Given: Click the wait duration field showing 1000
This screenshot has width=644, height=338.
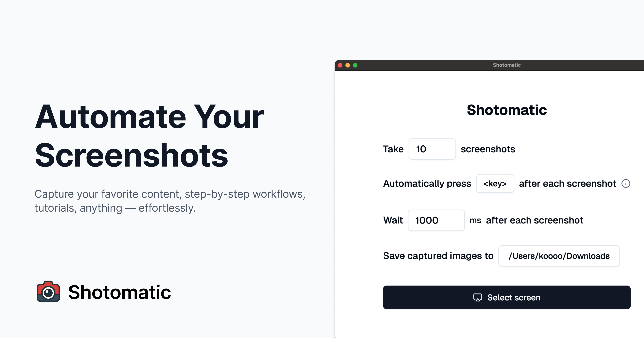Looking at the screenshot, I should [436, 220].
